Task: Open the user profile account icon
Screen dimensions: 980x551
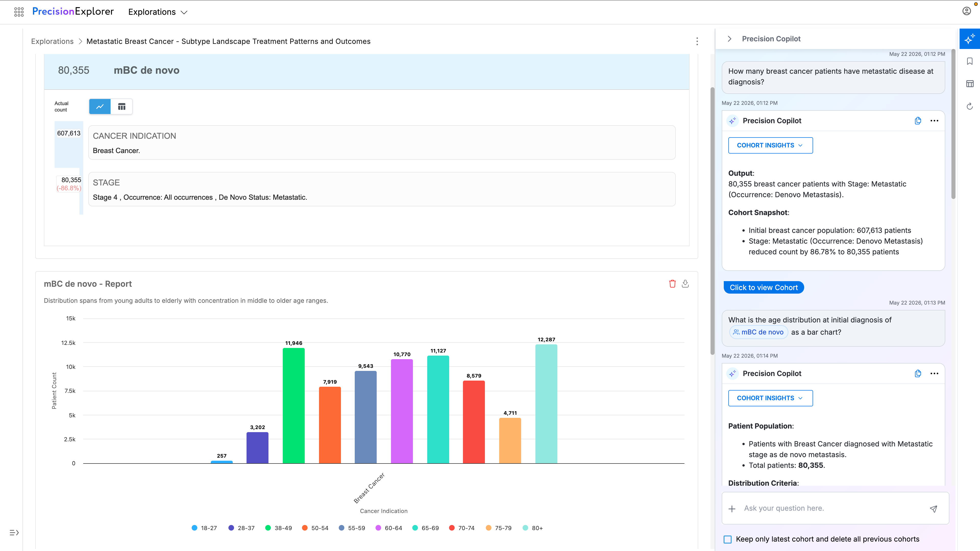Action: 967,11
